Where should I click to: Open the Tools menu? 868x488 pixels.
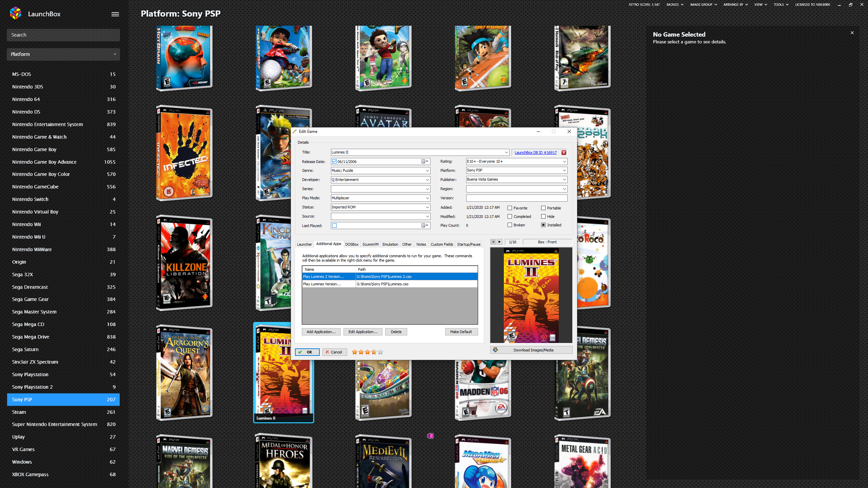coord(781,5)
